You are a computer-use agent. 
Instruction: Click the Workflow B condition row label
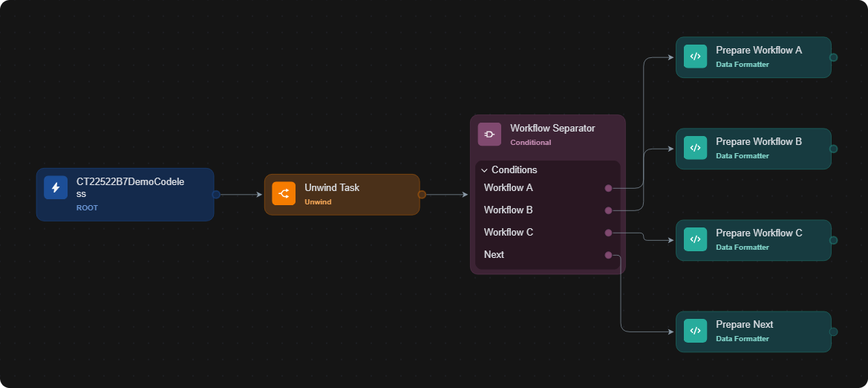point(508,210)
